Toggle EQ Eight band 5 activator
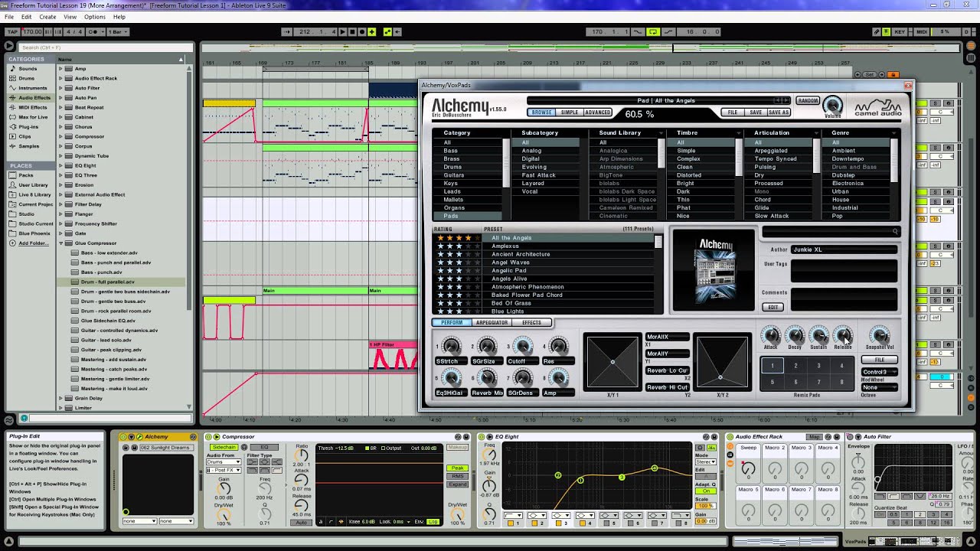 coord(606,523)
